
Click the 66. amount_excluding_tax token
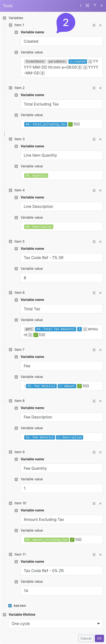pyautogui.click(x=46, y=540)
